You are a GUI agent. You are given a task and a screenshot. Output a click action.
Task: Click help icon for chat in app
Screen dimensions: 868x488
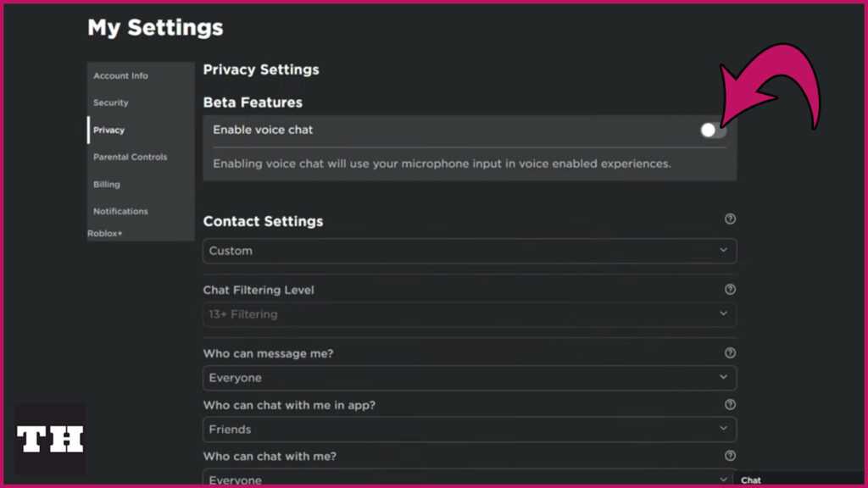[x=730, y=405]
